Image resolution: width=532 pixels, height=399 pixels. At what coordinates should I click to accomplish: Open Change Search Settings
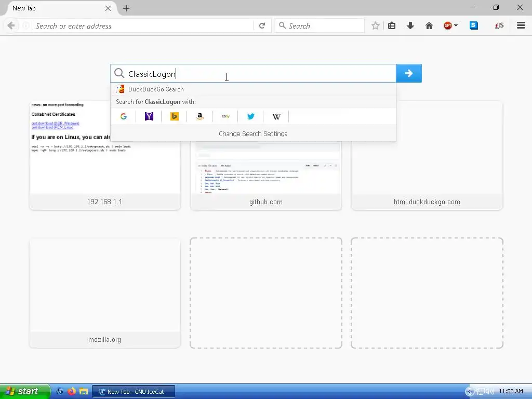click(253, 134)
